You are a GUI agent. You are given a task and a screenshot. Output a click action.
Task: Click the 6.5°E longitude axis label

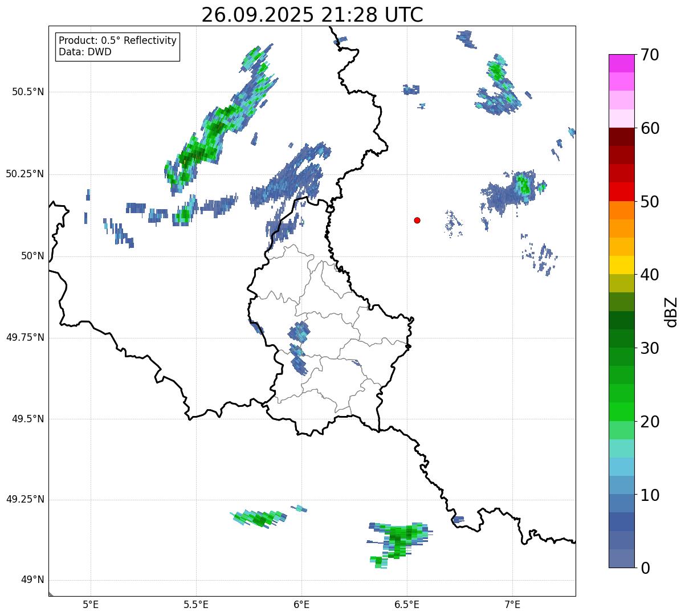coord(407,604)
